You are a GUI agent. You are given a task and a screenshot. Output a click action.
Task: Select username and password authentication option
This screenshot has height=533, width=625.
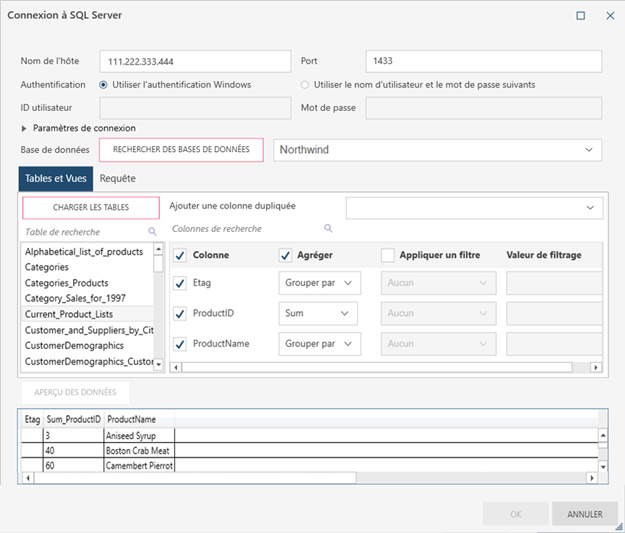(x=305, y=85)
